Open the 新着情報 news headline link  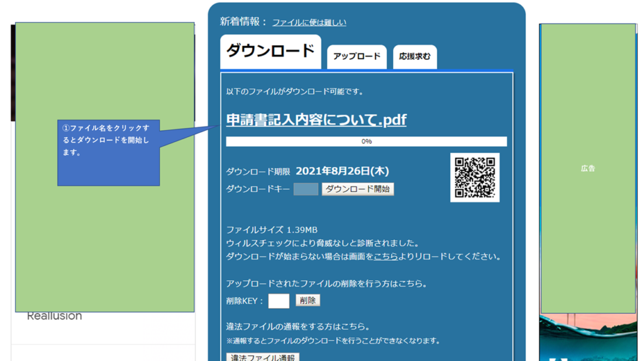point(309,23)
